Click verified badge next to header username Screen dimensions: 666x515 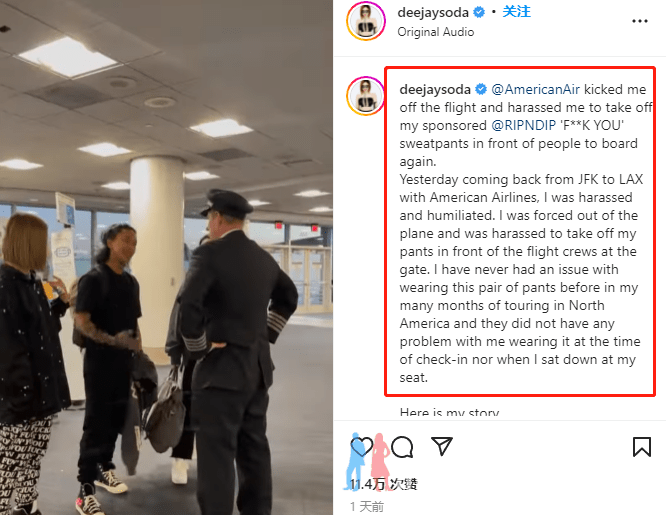click(x=479, y=12)
